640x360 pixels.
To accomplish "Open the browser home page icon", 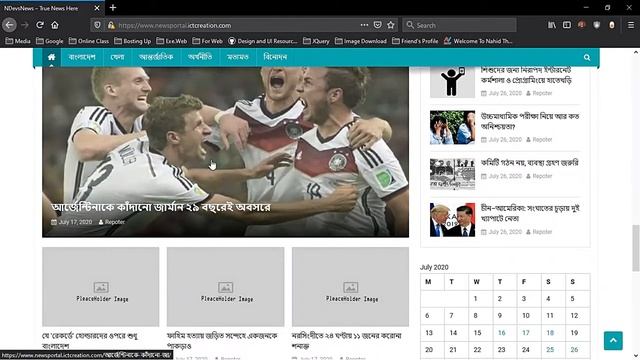I will (x=55, y=25).
